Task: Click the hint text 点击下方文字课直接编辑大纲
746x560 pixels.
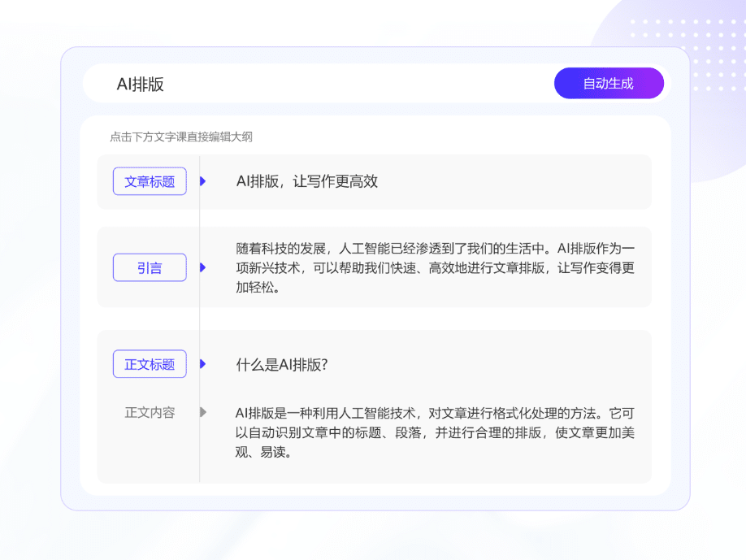Action: coord(180,137)
